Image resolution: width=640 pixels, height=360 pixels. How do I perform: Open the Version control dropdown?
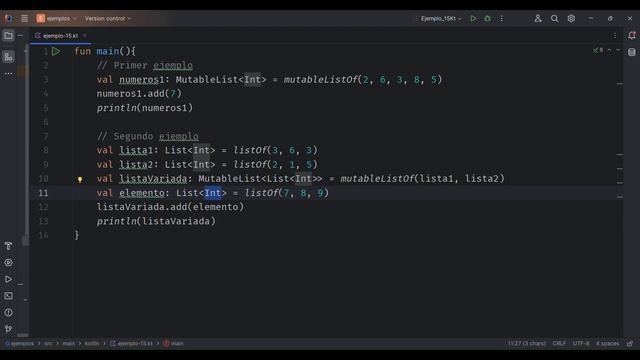point(108,18)
